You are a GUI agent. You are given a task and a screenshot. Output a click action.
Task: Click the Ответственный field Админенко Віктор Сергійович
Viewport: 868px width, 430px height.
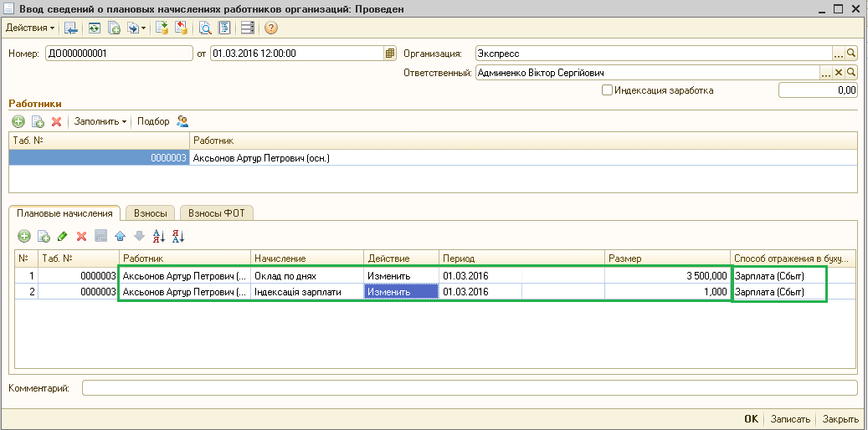tap(648, 73)
